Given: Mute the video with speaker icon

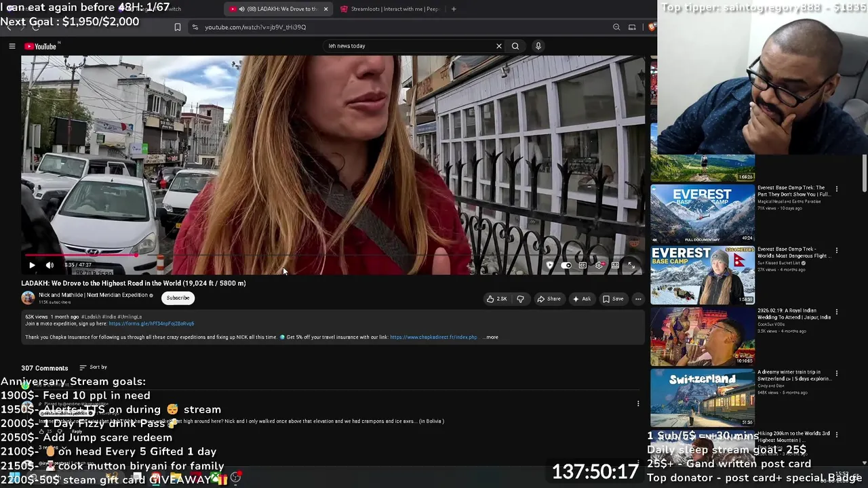Looking at the screenshot, I should 50,265.
